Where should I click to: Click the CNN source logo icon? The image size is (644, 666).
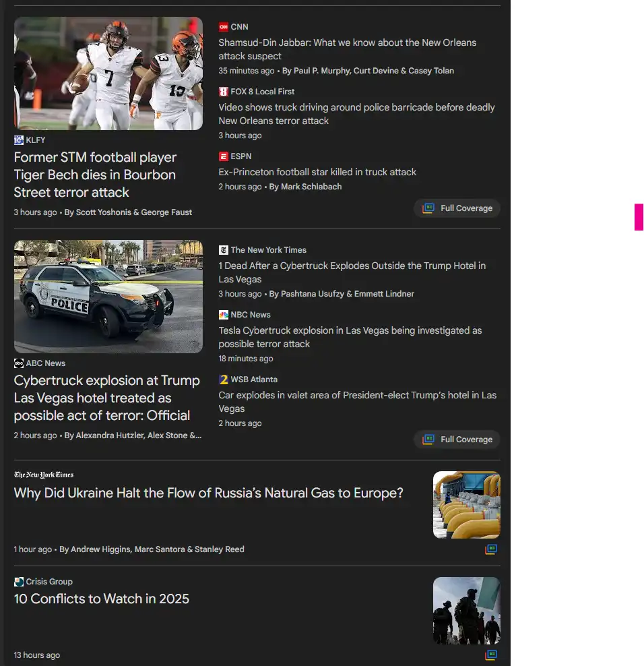pyautogui.click(x=223, y=27)
